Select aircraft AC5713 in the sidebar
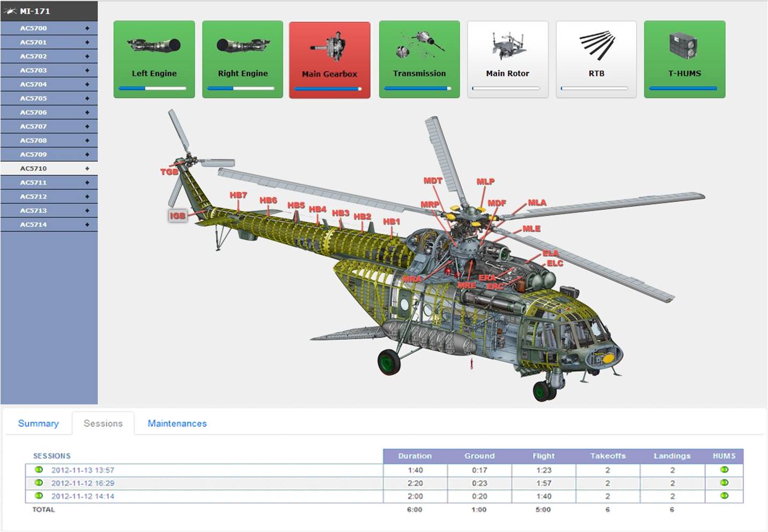 pyautogui.click(x=49, y=211)
